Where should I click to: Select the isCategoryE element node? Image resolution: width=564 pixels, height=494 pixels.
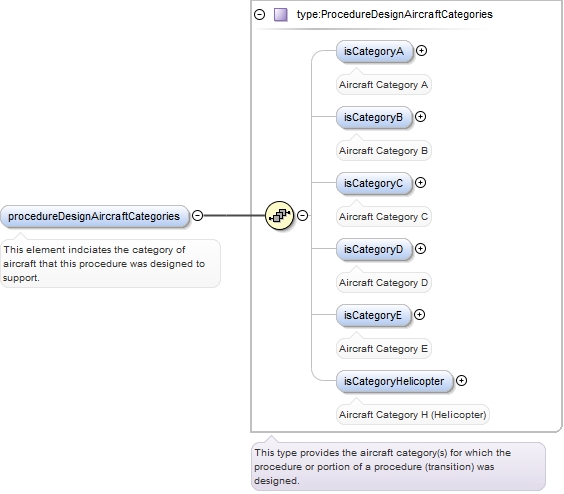click(x=373, y=316)
